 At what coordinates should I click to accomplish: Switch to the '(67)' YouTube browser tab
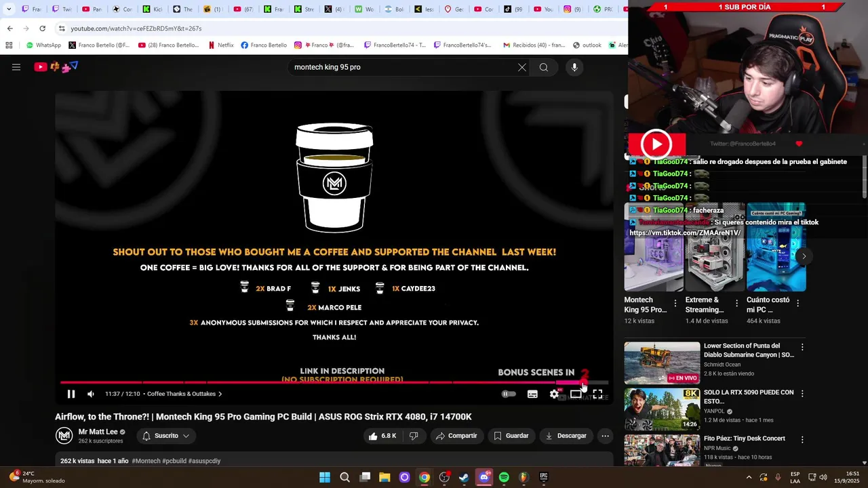point(243,9)
